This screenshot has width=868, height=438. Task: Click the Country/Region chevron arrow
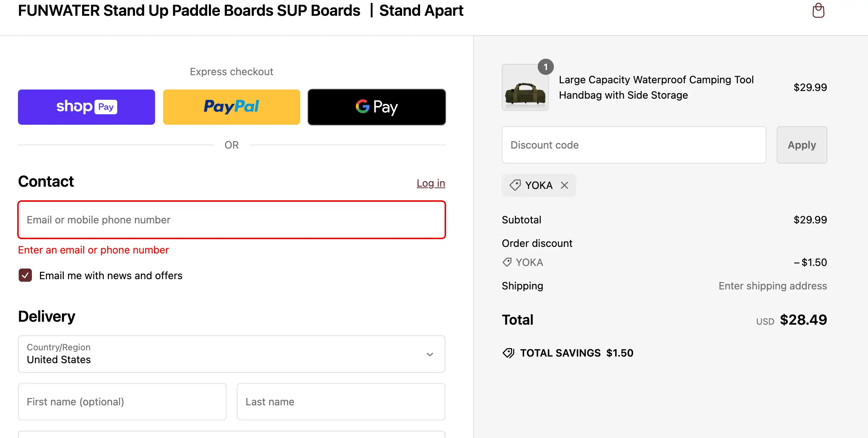point(430,354)
